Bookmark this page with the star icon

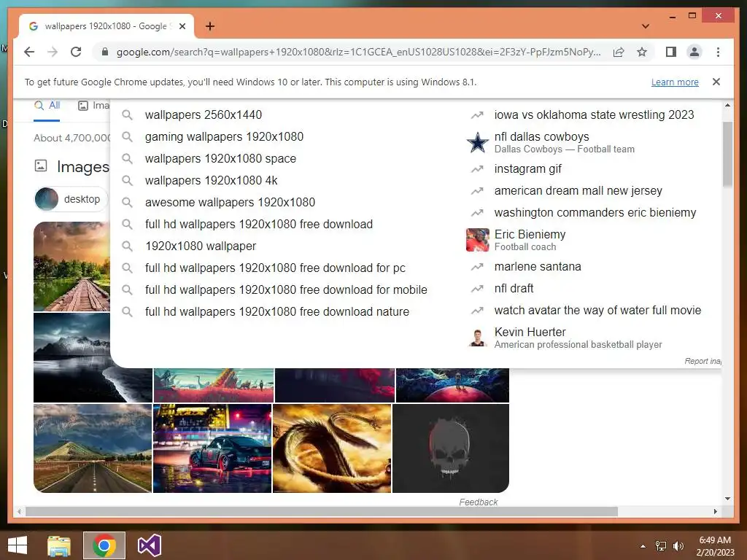tap(642, 52)
